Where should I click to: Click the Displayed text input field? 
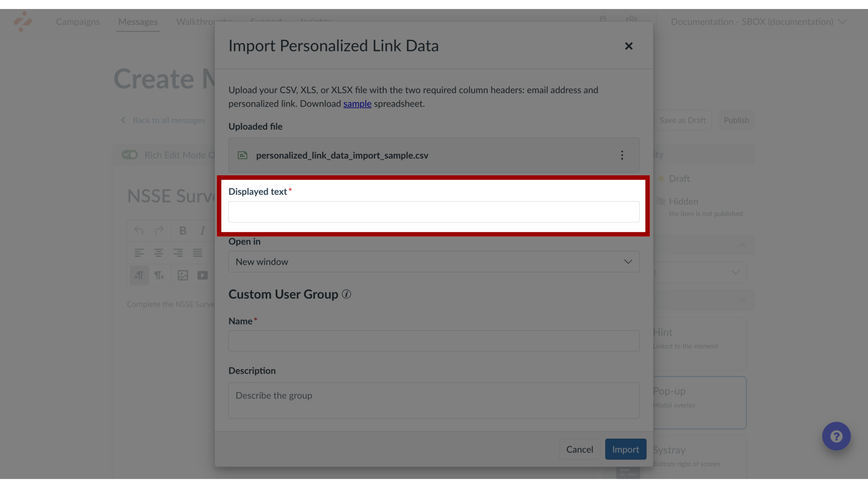click(434, 211)
